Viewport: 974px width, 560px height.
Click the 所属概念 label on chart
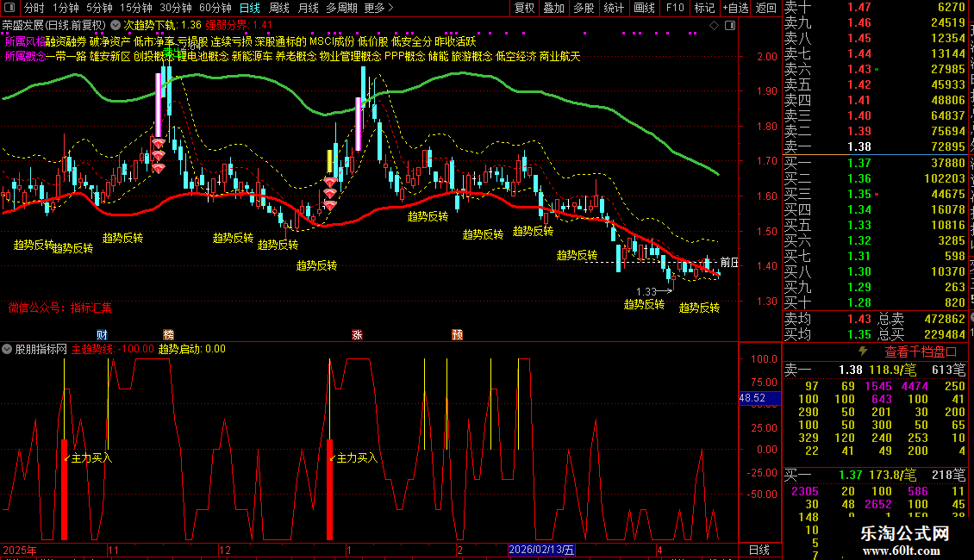25,57
